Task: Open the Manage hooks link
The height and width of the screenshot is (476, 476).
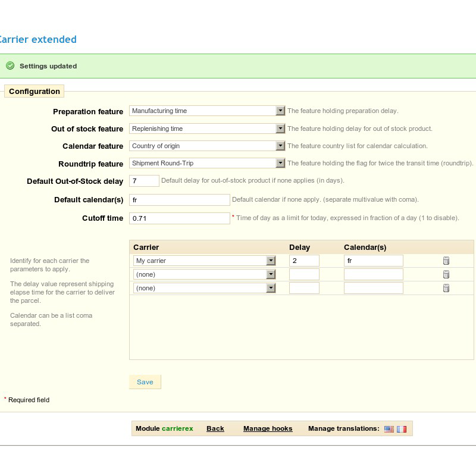Action: [268, 428]
